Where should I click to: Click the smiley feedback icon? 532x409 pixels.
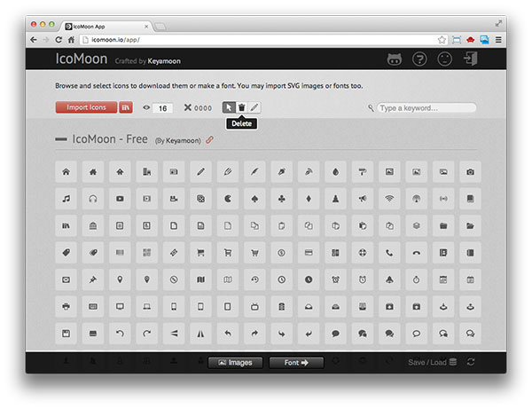click(x=444, y=59)
